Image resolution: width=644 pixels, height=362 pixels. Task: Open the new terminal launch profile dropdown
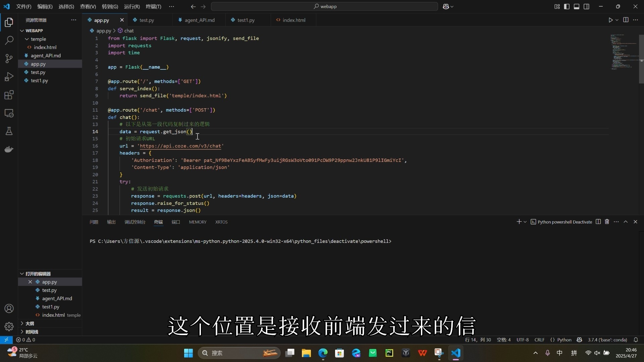[x=525, y=222]
